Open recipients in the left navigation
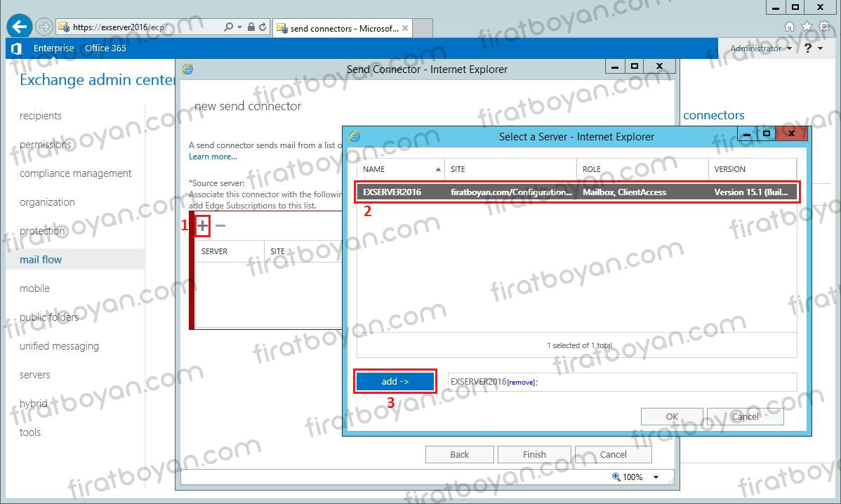 (40, 116)
